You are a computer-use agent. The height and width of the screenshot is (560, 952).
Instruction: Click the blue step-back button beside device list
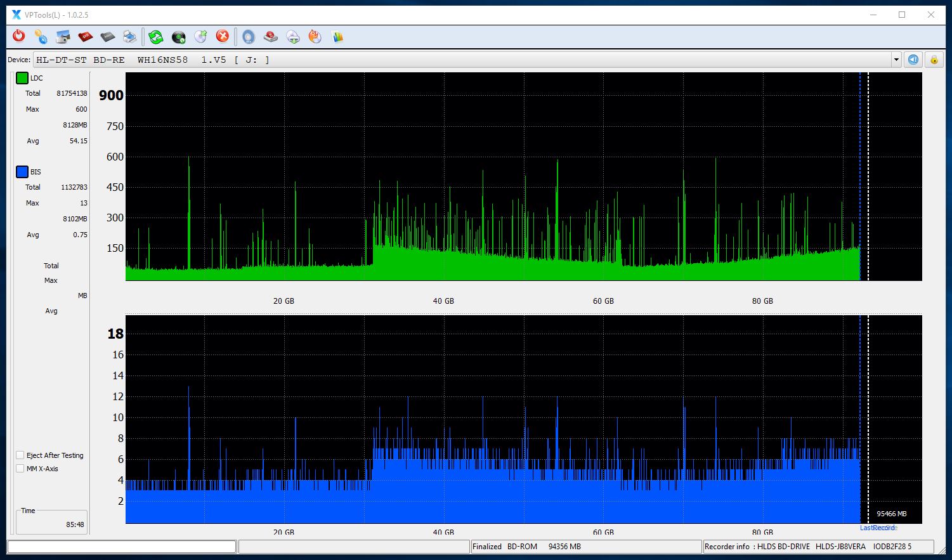[x=913, y=60]
